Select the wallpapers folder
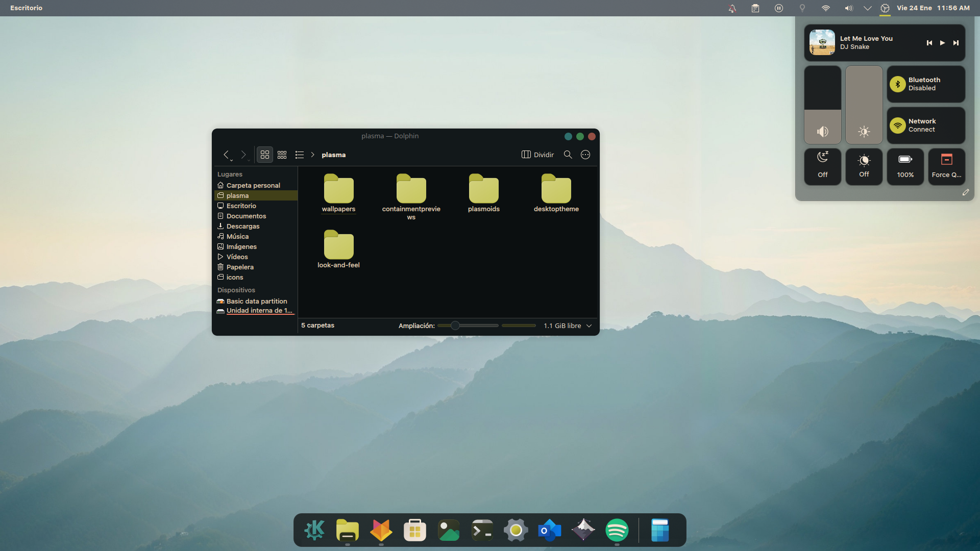 coord(338,193)
